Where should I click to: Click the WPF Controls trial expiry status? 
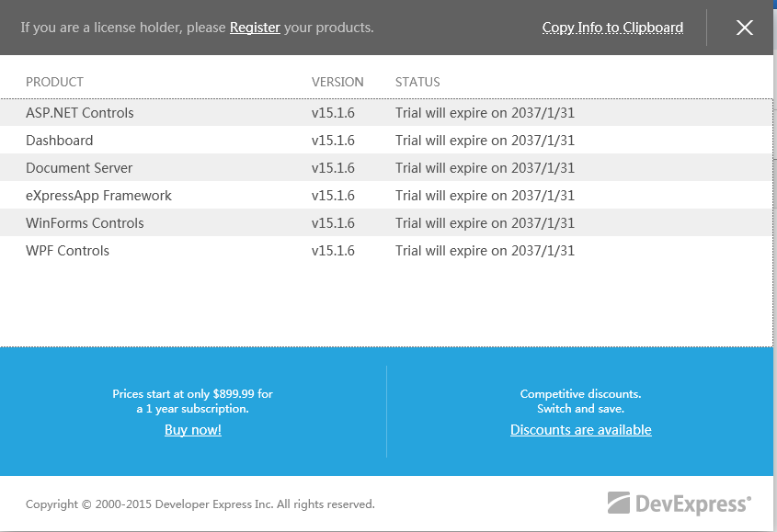(485, 251)
